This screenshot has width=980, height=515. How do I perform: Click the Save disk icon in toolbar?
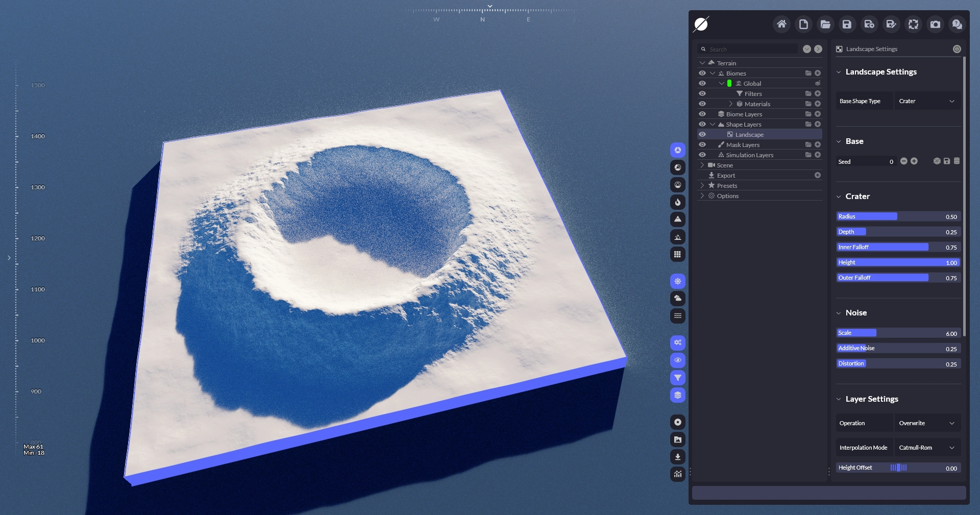847,24
